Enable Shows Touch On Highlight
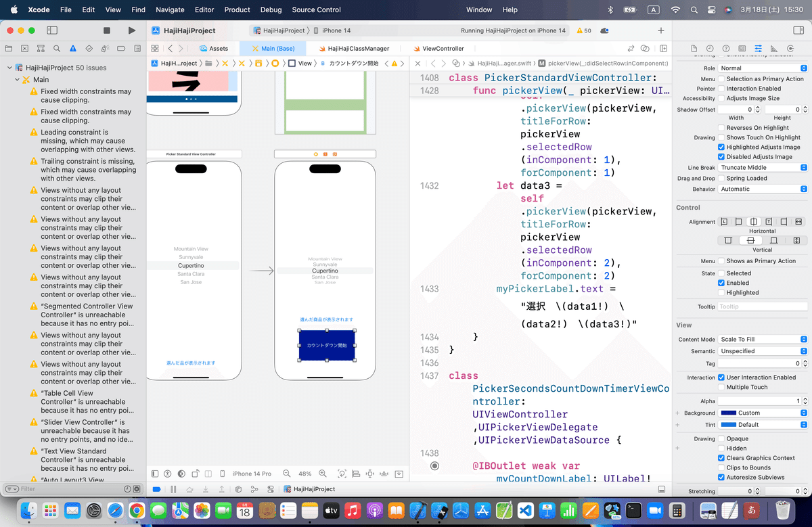The height and width of the screenshot is (527, 812). pos(721,137)
